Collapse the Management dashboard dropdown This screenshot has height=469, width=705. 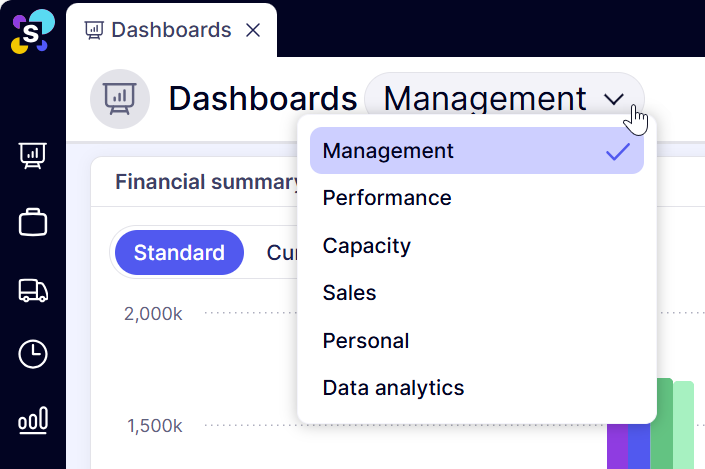(504, 99)
